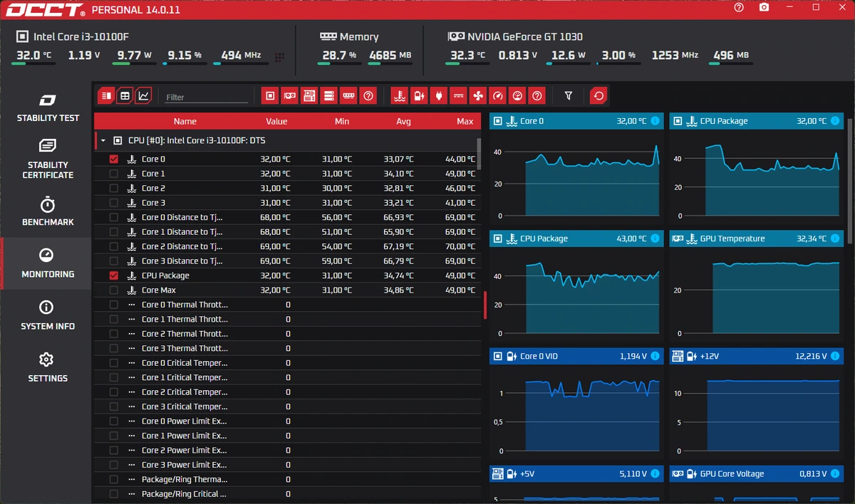The height and width of the screenshot is (504, 855).
Task: Sort table by Avg column header
Action: click(404, 122)
